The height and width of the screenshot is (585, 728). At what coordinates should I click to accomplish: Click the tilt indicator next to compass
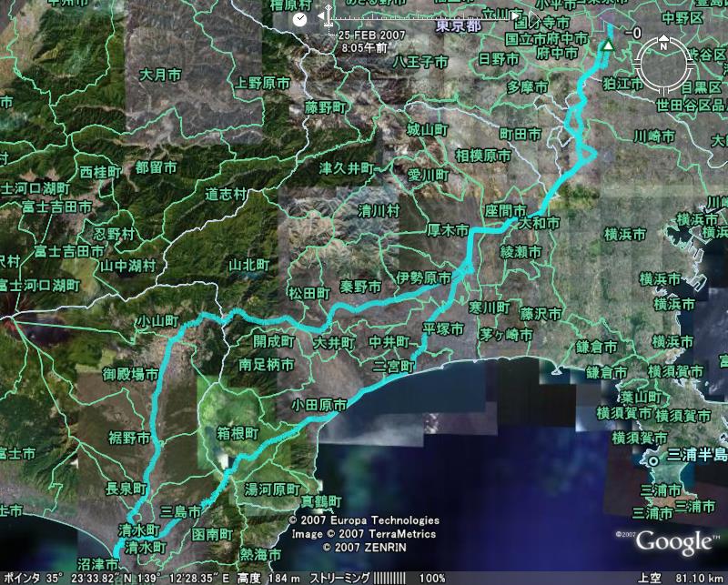[634, 34]
